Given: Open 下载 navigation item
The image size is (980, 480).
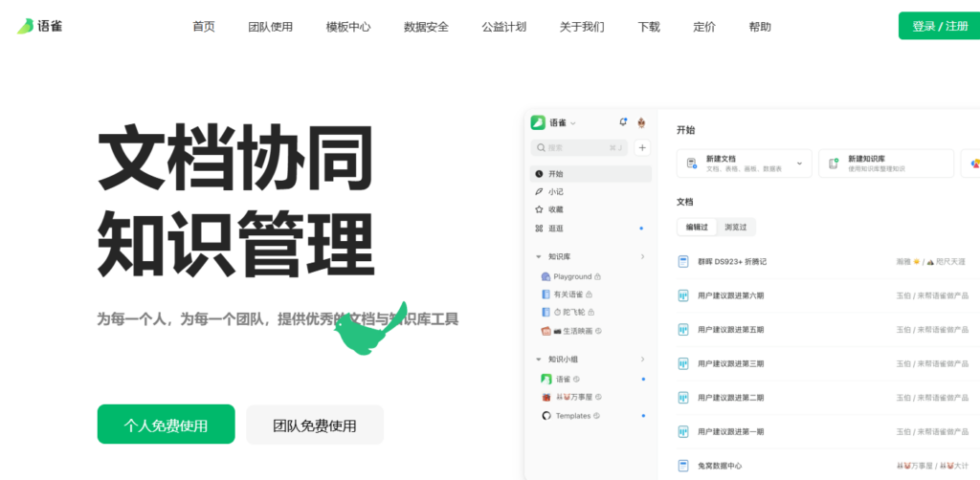Looking at the screenshot, I should click(649, 27).
